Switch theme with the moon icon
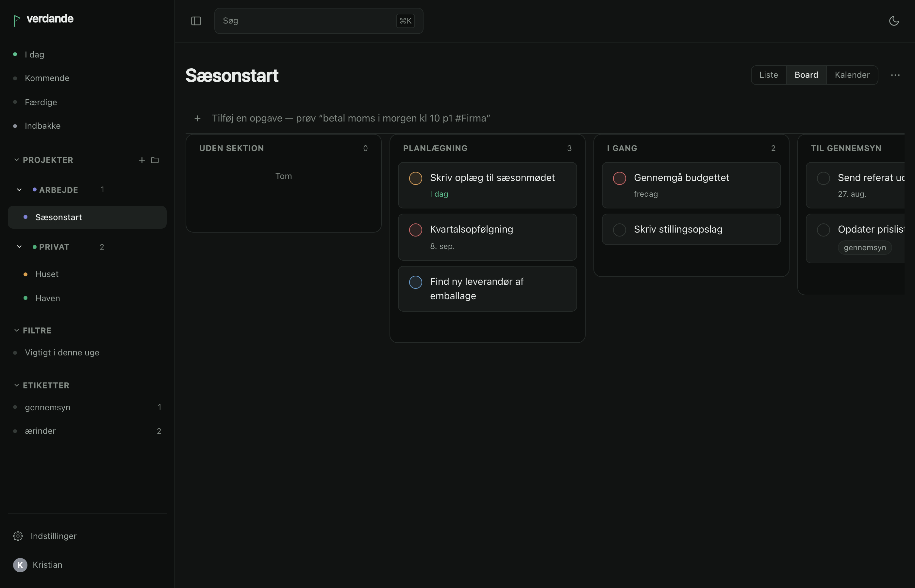The width and height of the screenshot is (915, 588). pos(894,21)
